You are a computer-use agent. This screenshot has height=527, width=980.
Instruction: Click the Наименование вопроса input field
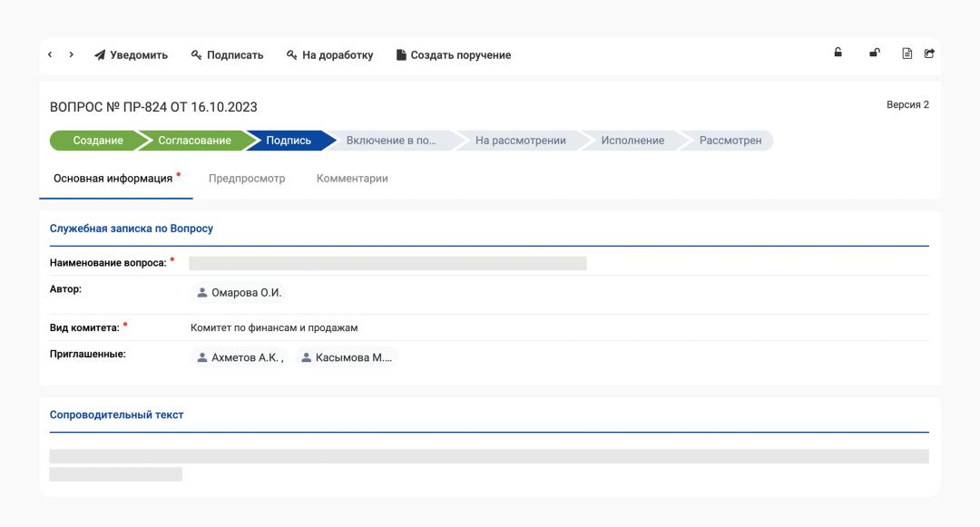(x=387, y=264)
